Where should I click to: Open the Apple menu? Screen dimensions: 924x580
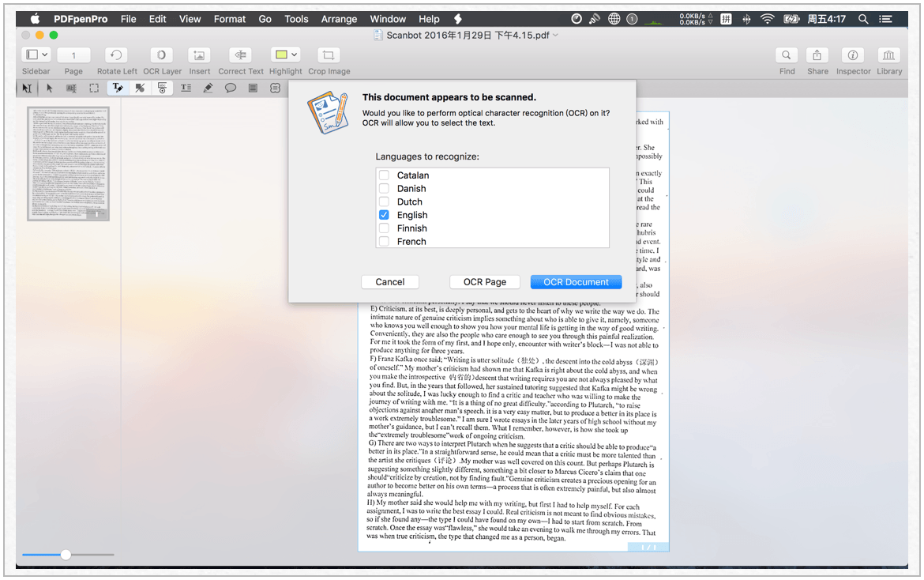(x=35, y=19)
